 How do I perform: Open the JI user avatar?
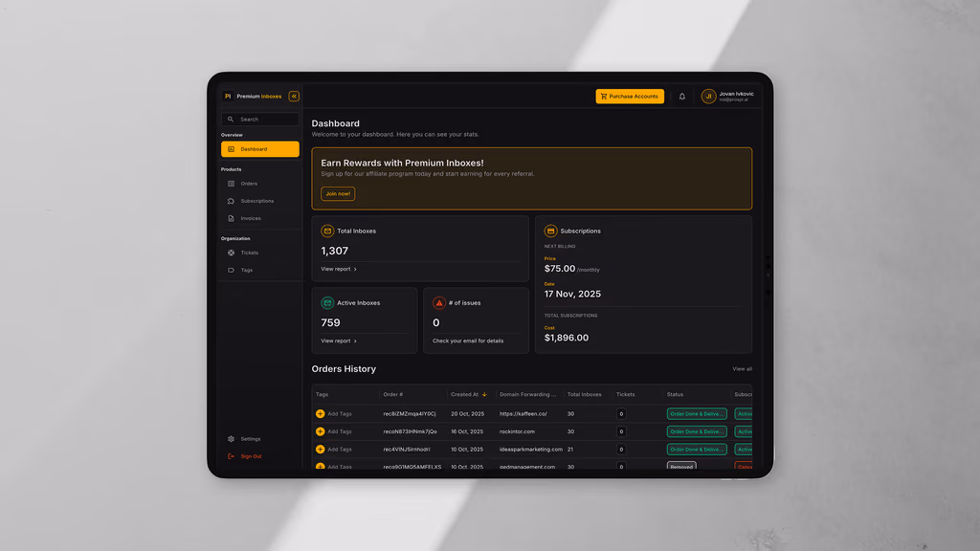pos(708,97)
